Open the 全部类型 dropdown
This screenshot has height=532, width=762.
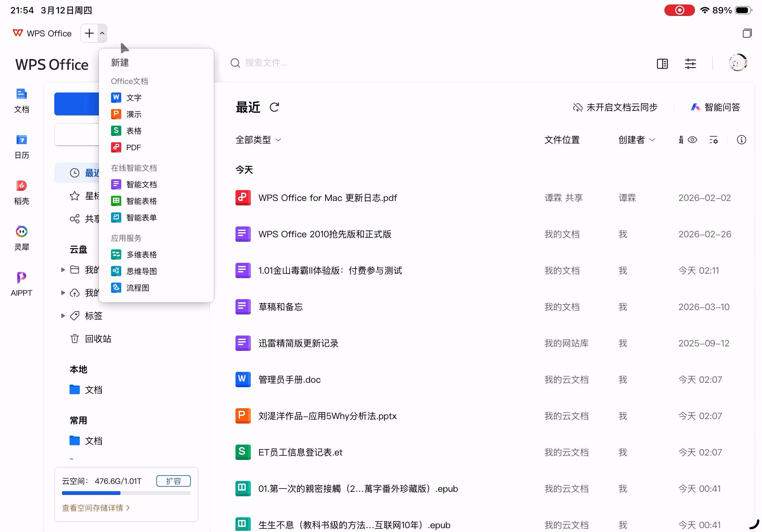pyautogui.click(x=258, y=140)
